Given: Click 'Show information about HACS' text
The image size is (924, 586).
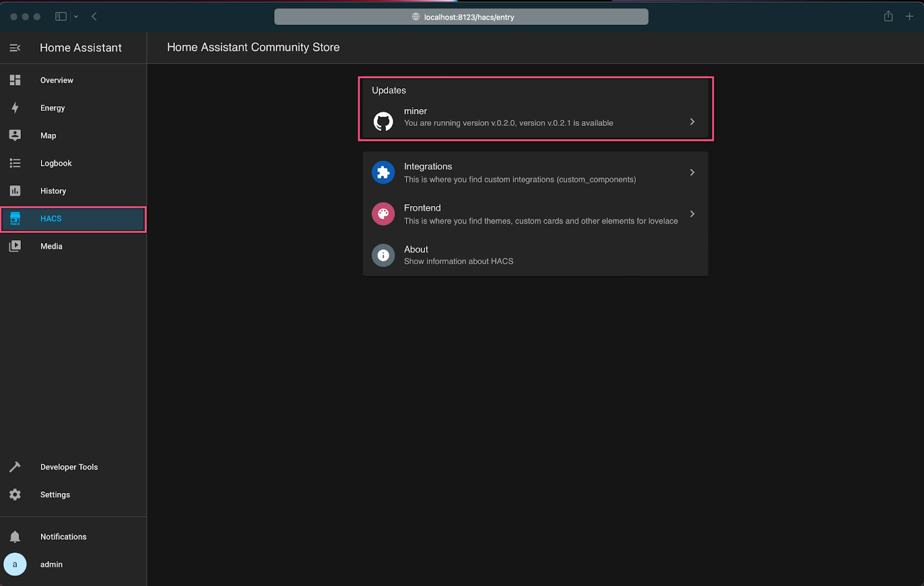Looking at the screenshot, I should [459, 262].
